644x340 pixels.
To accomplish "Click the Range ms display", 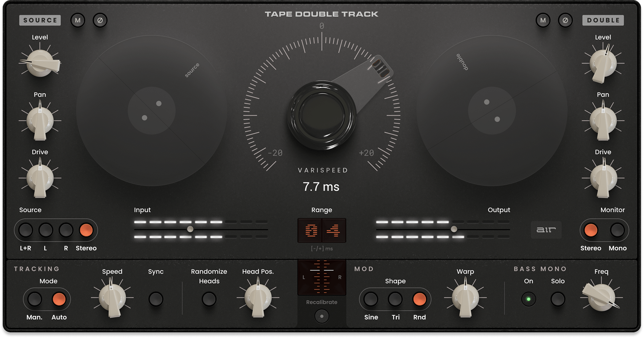I will 322,230.
